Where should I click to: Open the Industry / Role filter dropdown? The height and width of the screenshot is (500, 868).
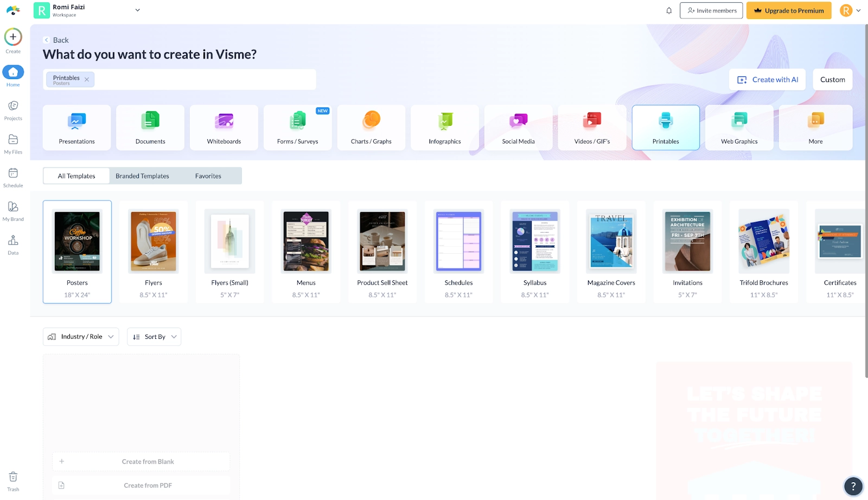80,336
